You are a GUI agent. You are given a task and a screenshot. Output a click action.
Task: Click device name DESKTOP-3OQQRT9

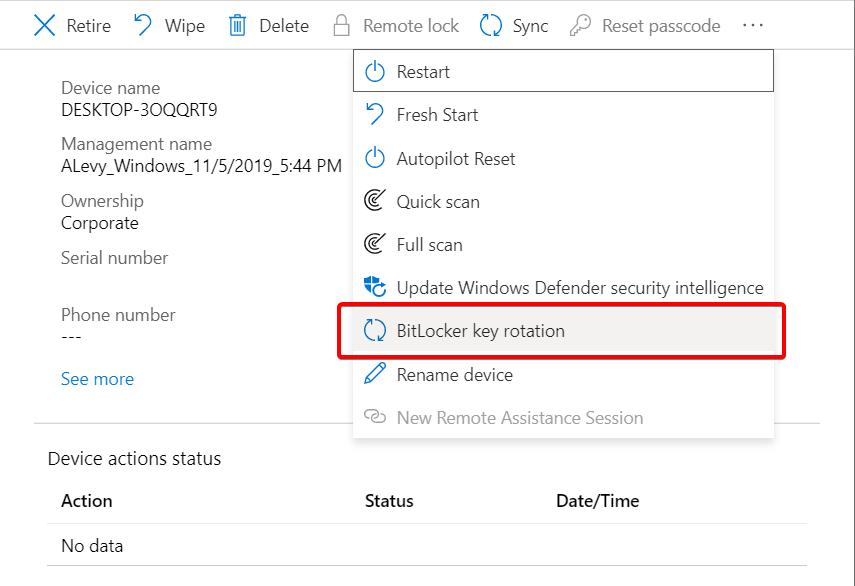click(x=139, y=110)
